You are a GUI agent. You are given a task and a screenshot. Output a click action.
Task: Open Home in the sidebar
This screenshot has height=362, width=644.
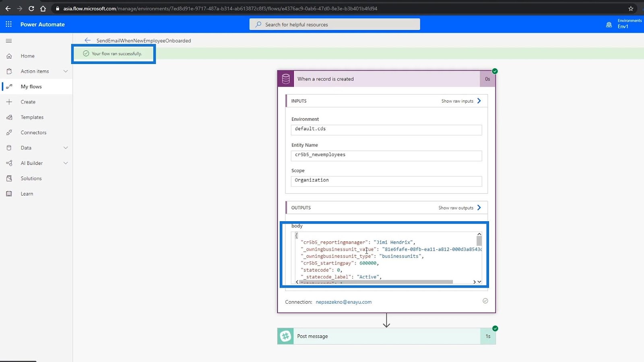[x=28, y=56]
